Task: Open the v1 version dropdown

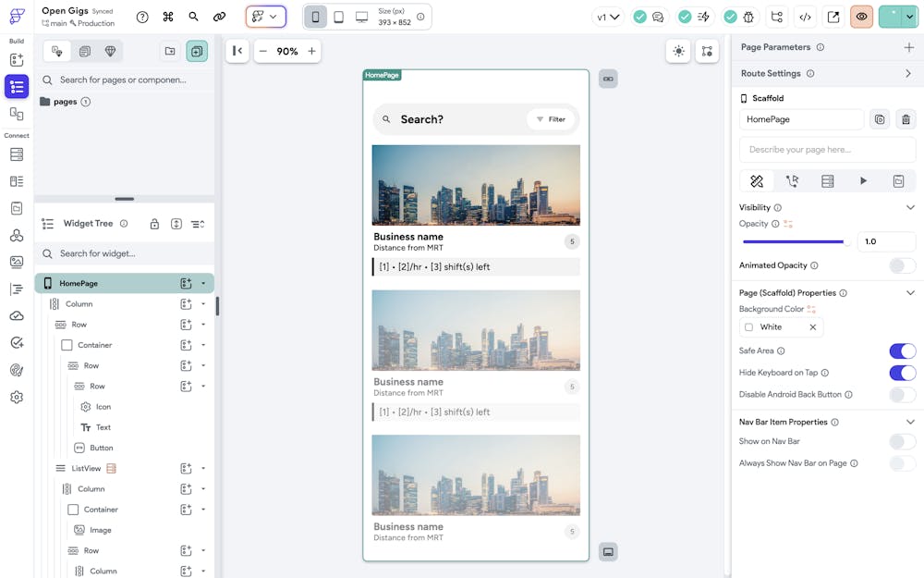Action: (x=608, y=17)
